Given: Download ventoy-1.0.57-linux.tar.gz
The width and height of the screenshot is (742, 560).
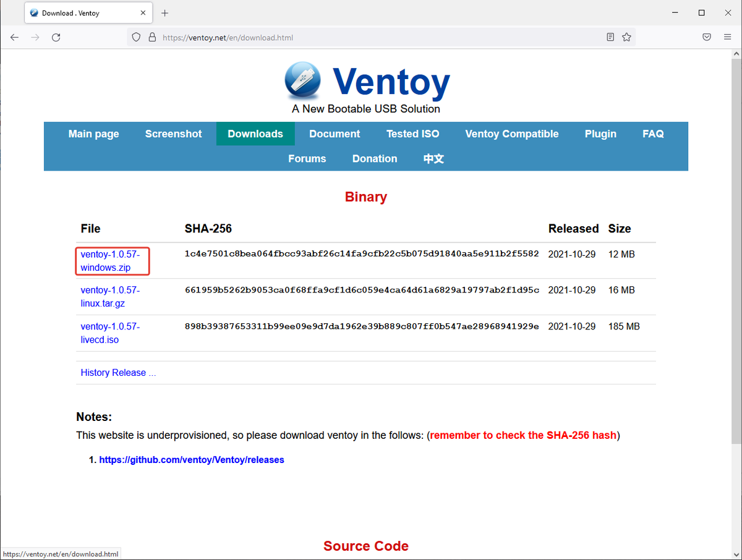Looking at the screenshot, I should [110, 297].
